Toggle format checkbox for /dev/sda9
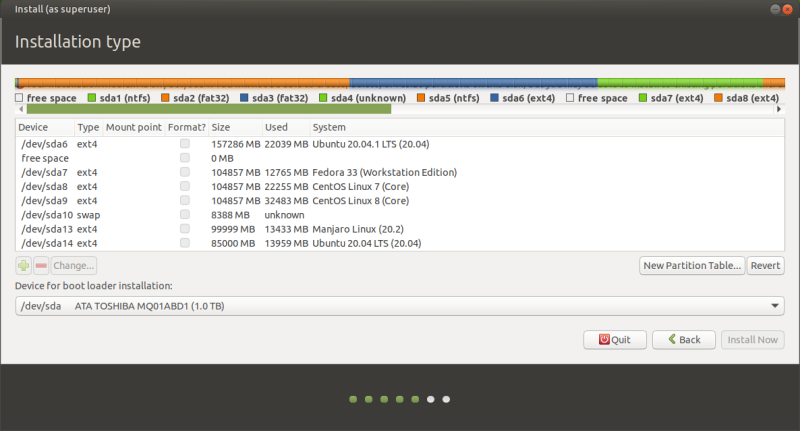Viewport: 800px width, 431px height. coord(185,200)
